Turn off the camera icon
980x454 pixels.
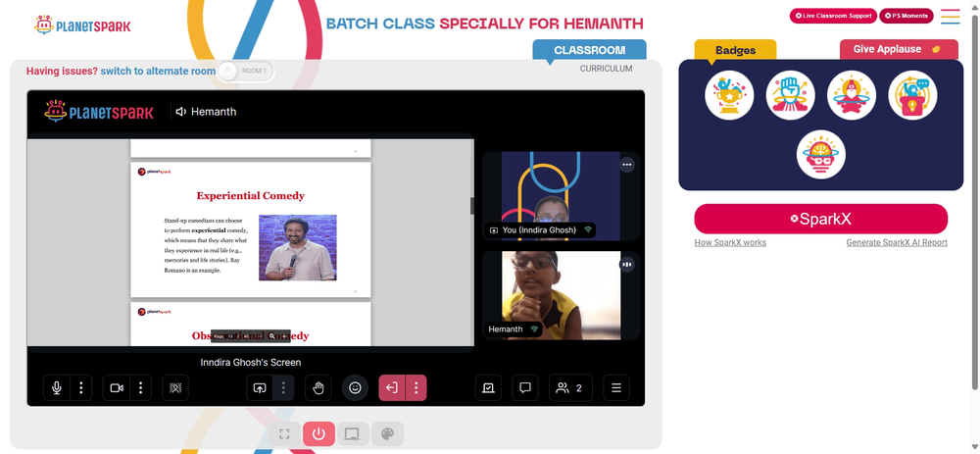[x=117, y=387]
